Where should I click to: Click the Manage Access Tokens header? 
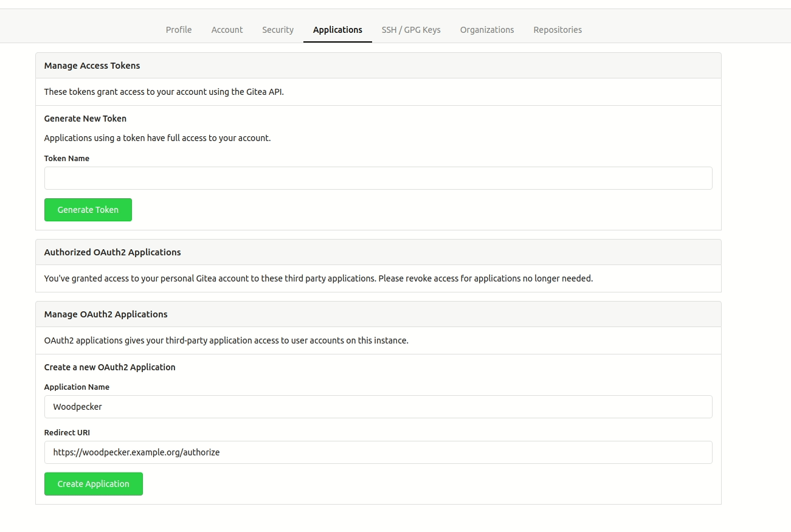point(92,65)
